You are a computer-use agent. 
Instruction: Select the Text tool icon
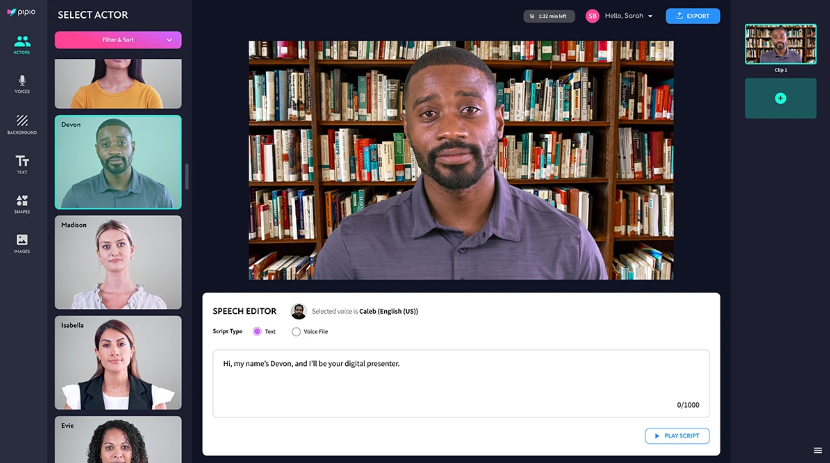tap(22, 164)
